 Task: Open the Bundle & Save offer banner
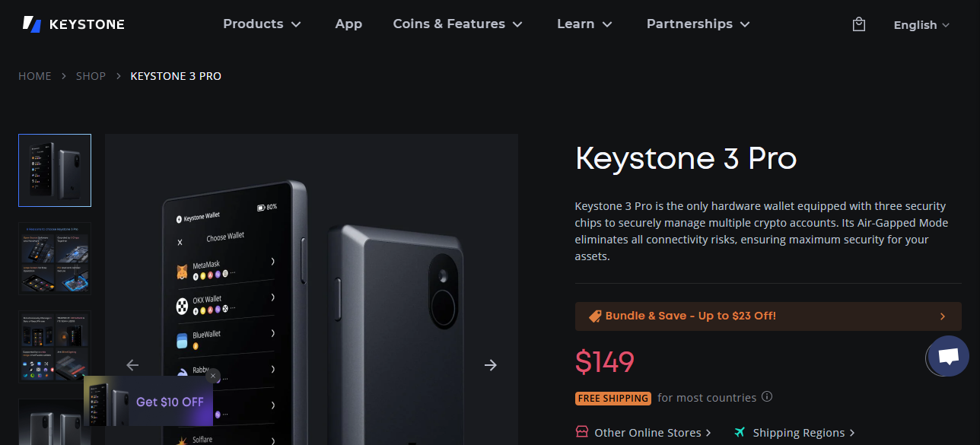pyautogui.click(x=767, y=316)
